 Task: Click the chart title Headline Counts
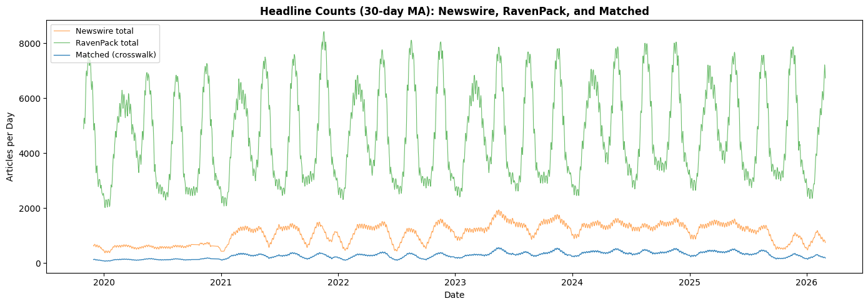tap(454, 11)
